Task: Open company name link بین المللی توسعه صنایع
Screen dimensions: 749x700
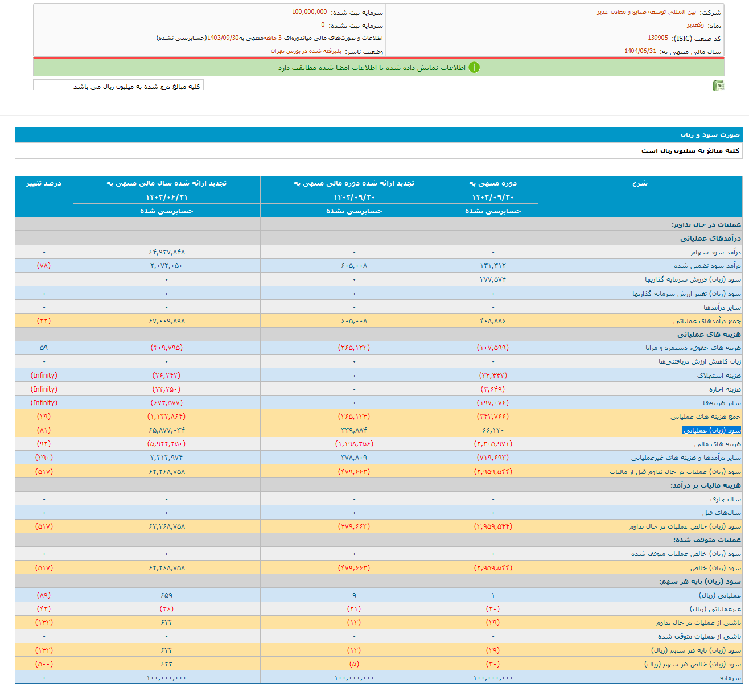Action: (x=646, y=12)
